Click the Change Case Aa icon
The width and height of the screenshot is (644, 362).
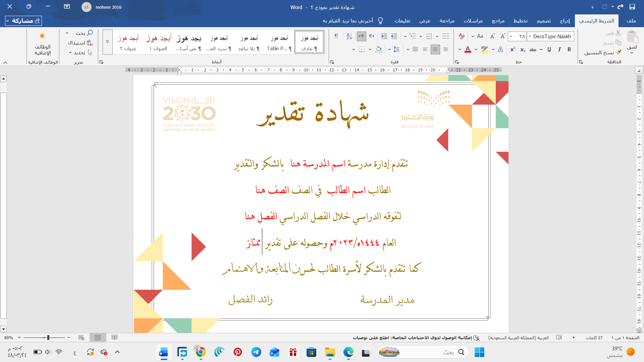pyautogui.click(x=480, y=36)
